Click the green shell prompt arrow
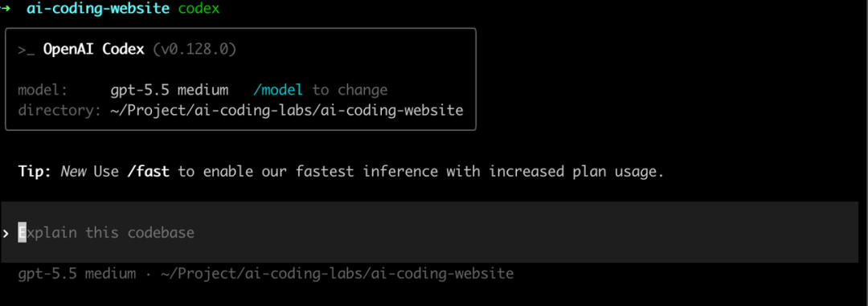Viewport: 868px width, 306px height. pos(5,10)
